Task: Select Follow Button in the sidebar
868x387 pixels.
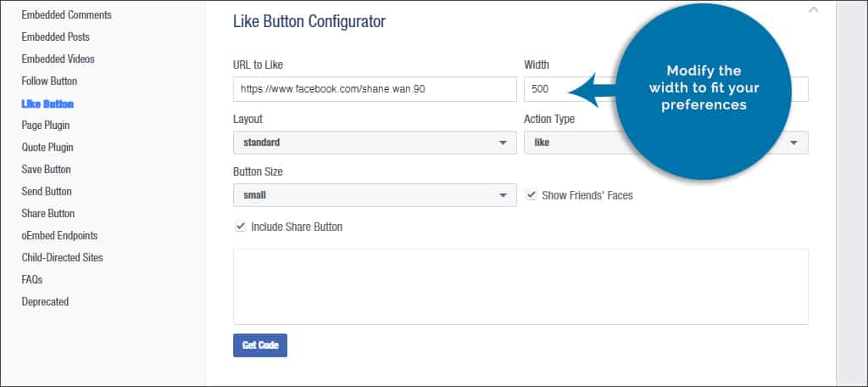Action: (x=49, y=81)
